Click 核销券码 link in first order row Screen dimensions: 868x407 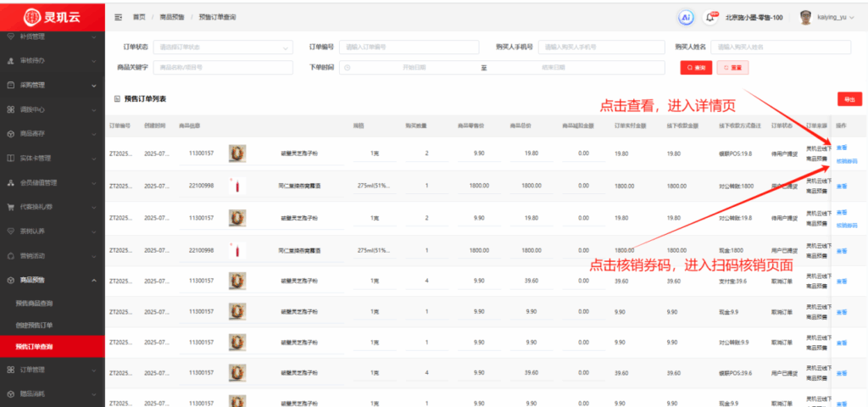(x=847, y=160)
